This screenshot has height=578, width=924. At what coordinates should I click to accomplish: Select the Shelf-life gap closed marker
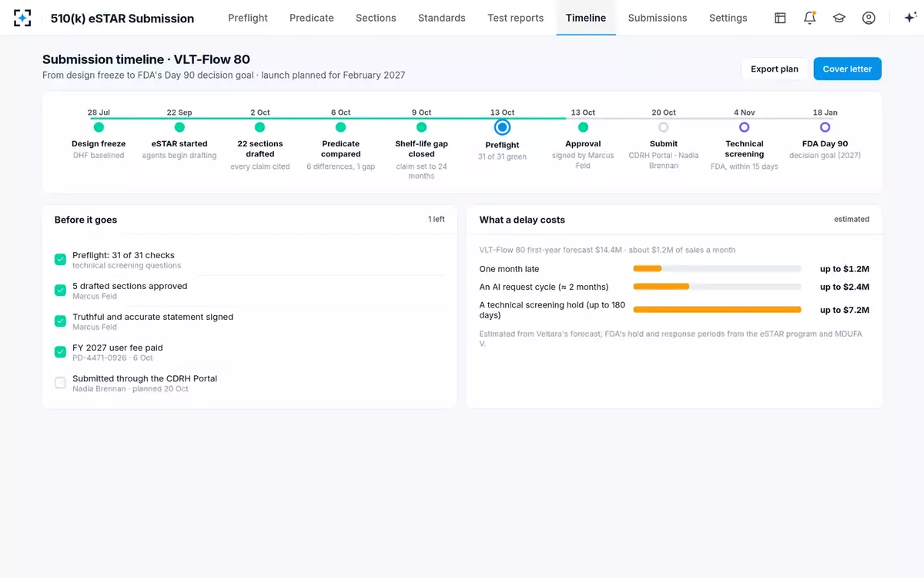tap(421, 127)
